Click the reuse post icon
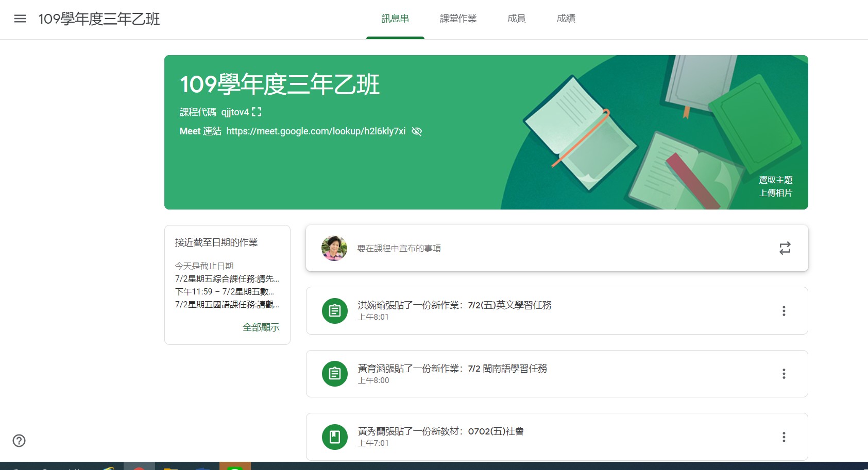Screen dimensions: 868x470 (x=785, y=248)
